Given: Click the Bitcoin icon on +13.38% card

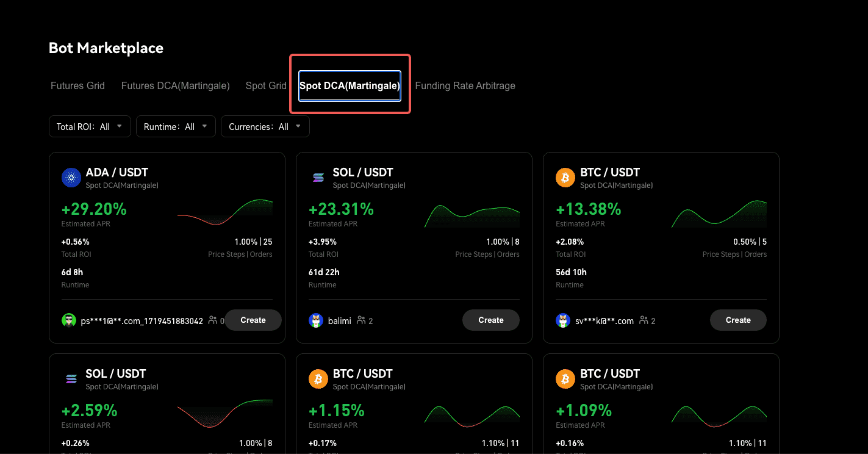Looking at the screenshot, I should pyautogui.click(x=565, y=178).
